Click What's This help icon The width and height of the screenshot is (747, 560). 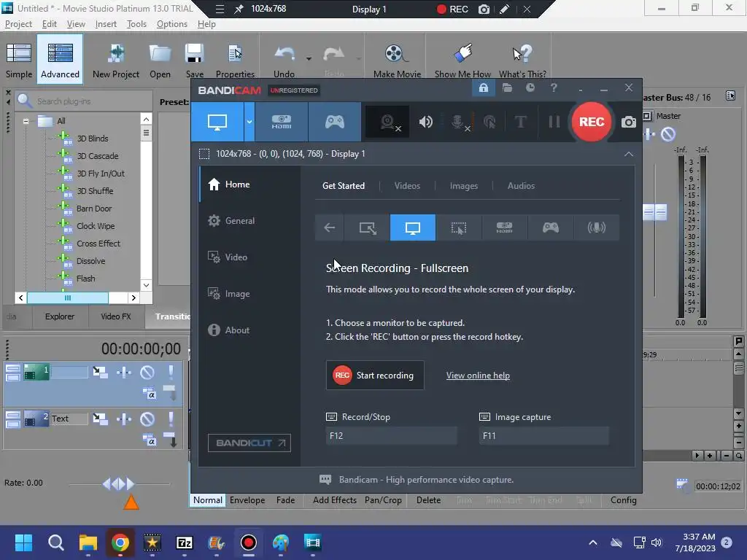coord(522,60)
